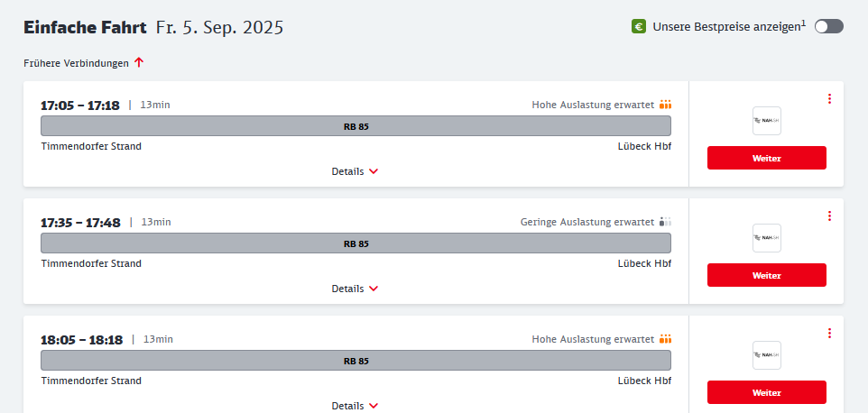Click low occupancy icon for 17:35 train
Screen dimensions: 868x413
665,222
